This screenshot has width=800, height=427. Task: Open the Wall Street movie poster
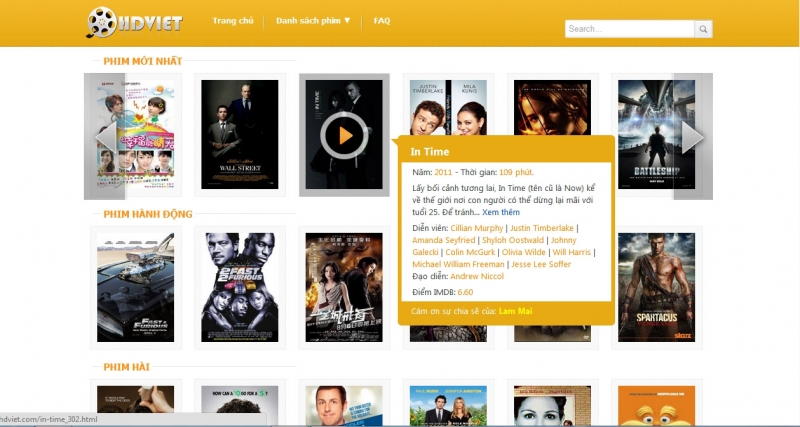[x=239, y=134]
